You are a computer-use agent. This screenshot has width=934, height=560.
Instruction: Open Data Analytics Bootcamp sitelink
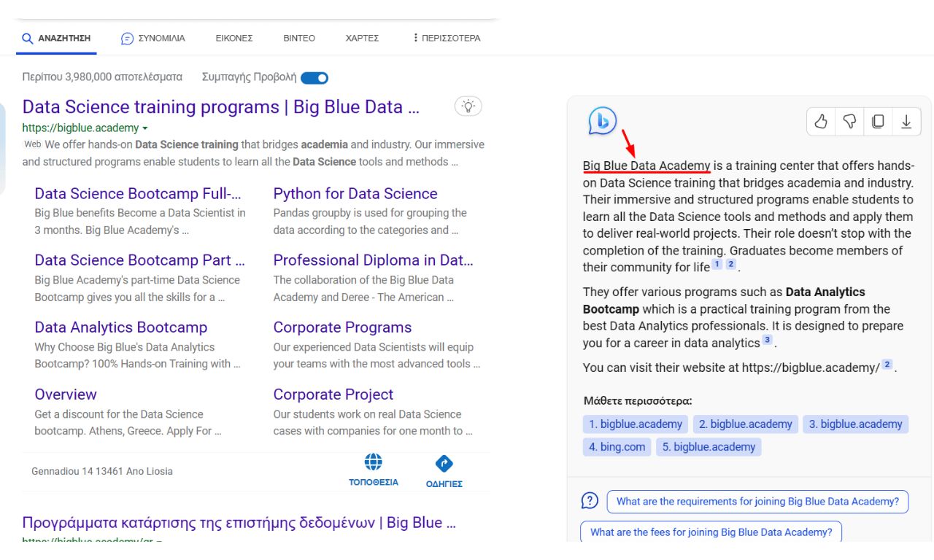coord(121,327)
